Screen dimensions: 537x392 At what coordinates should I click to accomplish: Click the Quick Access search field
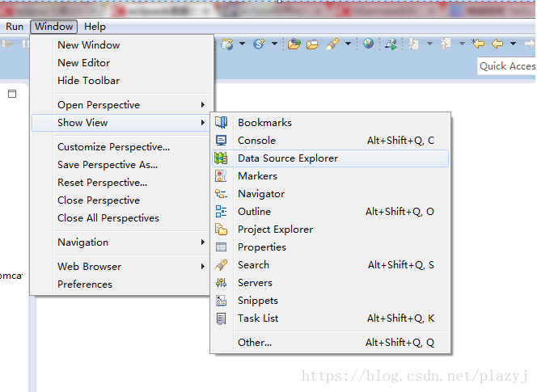coord(507,65)
